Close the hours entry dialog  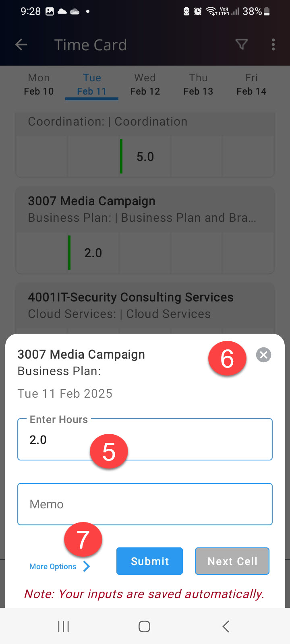click(x=263, y=355)
